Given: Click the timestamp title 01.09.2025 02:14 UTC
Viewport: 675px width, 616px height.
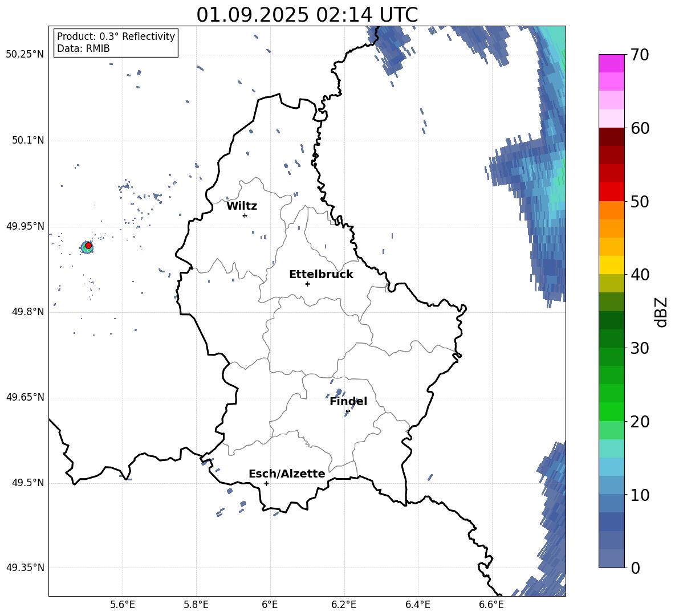Looking at the screenshot, I should (x=307, y=15).
